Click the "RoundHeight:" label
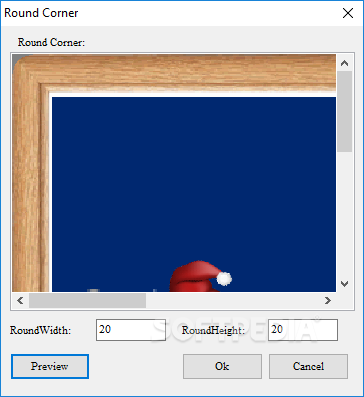Screen dimensions: 364x397 [x=213, y=330]
